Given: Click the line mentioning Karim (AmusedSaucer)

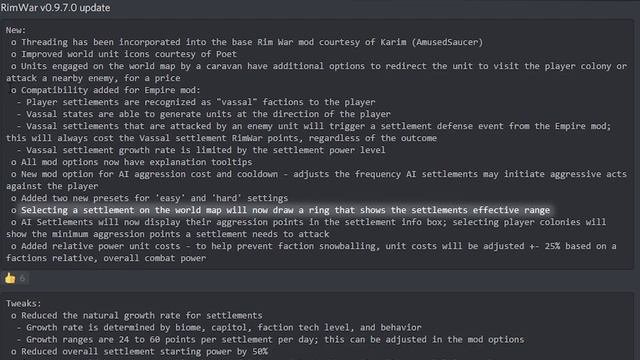Looking at the screenshot, I should point(247,42).
